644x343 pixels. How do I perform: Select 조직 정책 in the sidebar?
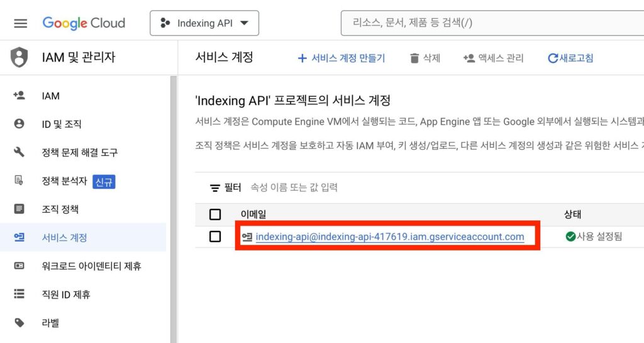coord(60,209)
